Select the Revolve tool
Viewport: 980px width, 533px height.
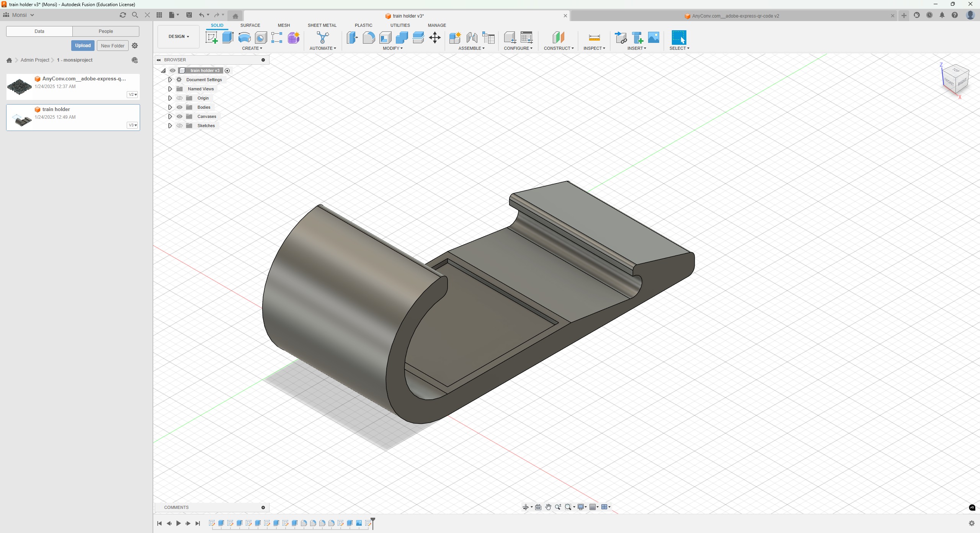point(244,38)
